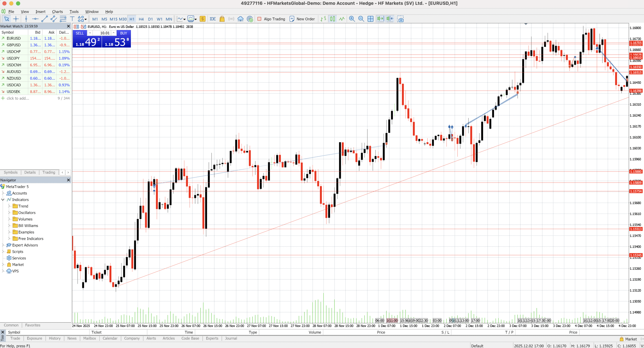
Task: Switch chart display to candlesticks
Action: pos(332,19)
